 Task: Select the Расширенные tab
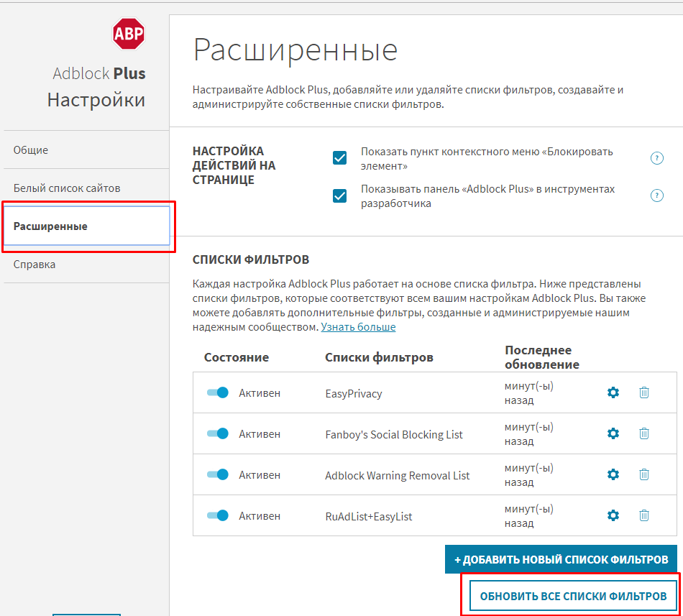tap(86, 226)
